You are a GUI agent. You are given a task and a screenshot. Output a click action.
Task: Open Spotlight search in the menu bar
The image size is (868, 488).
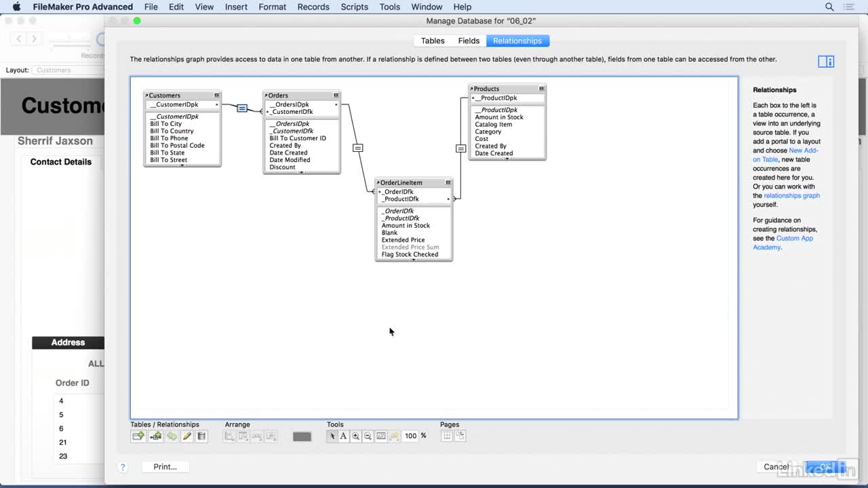[829, 7]
